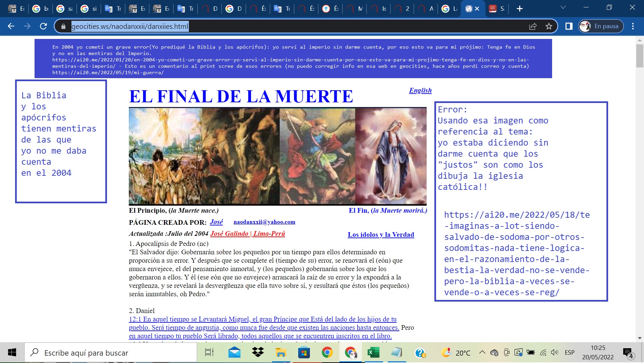This screenshot has width=644, height=363.
Task: Bookmark this page with the star icon
Action: (x=549, y=26)
